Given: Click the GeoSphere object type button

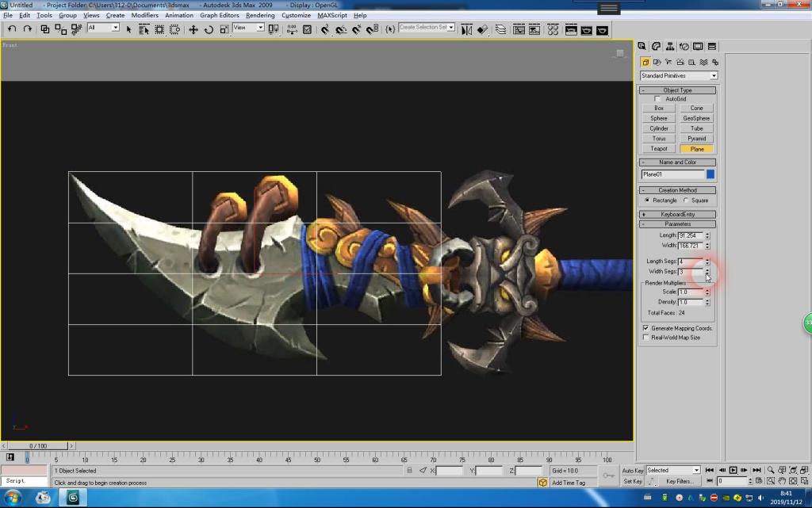Looking at the screenshot, I should coord(696,118).
